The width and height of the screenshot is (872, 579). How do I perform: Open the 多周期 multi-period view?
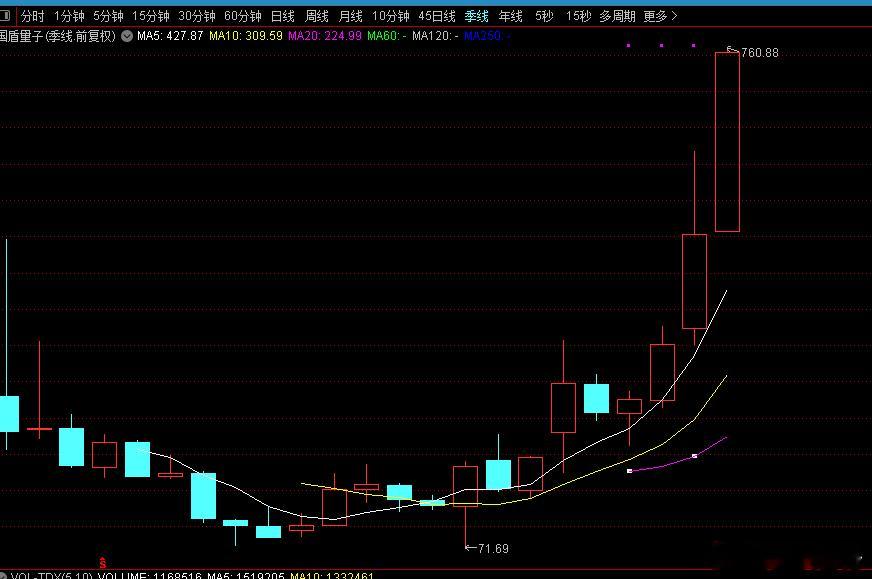click(617, 16)
